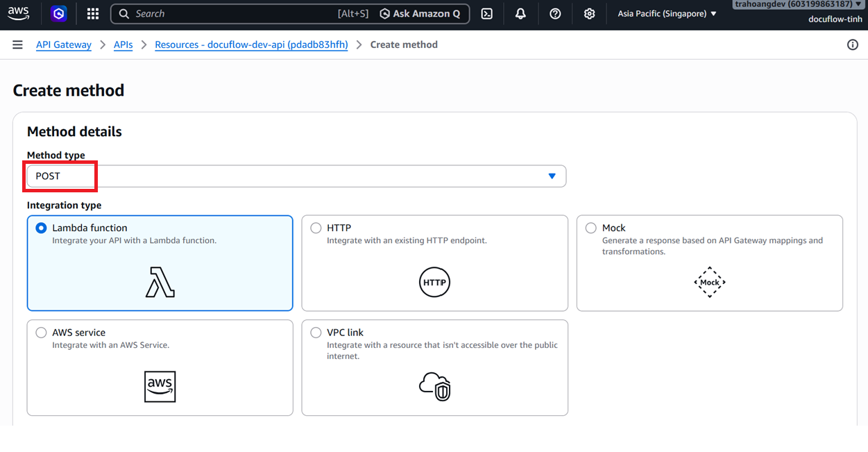Click 'Integrate with an existing HTTP endpoint.' text
Image resolution: width=868 pixels, height=452 pixels.
(x=407, y=240)
